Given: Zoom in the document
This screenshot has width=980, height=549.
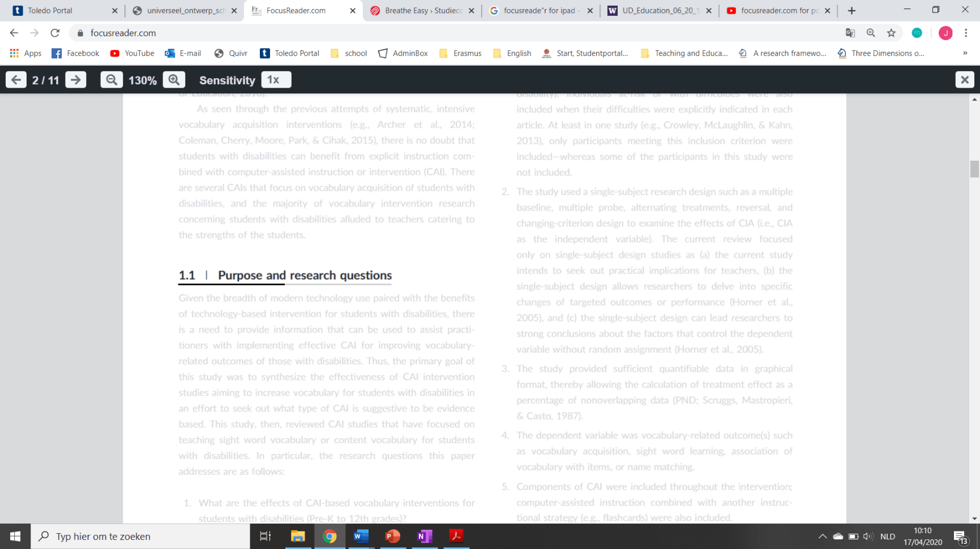Looking at the screenshot, I should (x=174, y=80).
